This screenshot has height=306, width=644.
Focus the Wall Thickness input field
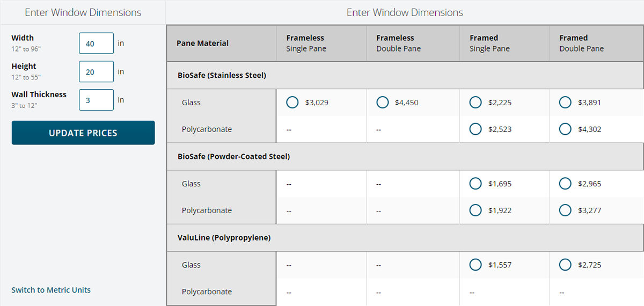(x=96, y=100)
